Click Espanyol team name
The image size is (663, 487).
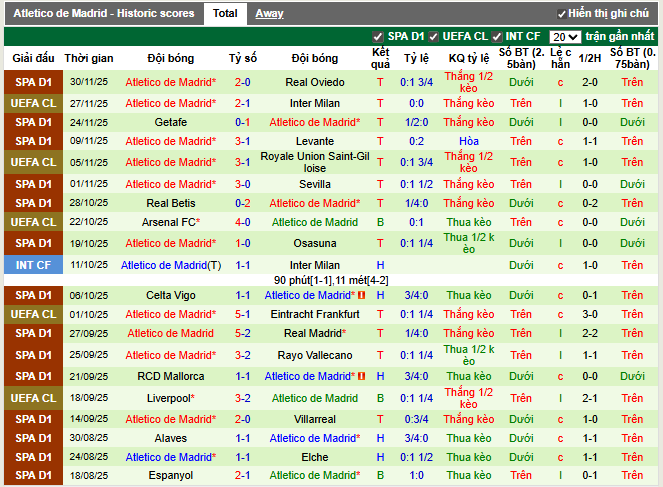point(171,475)
